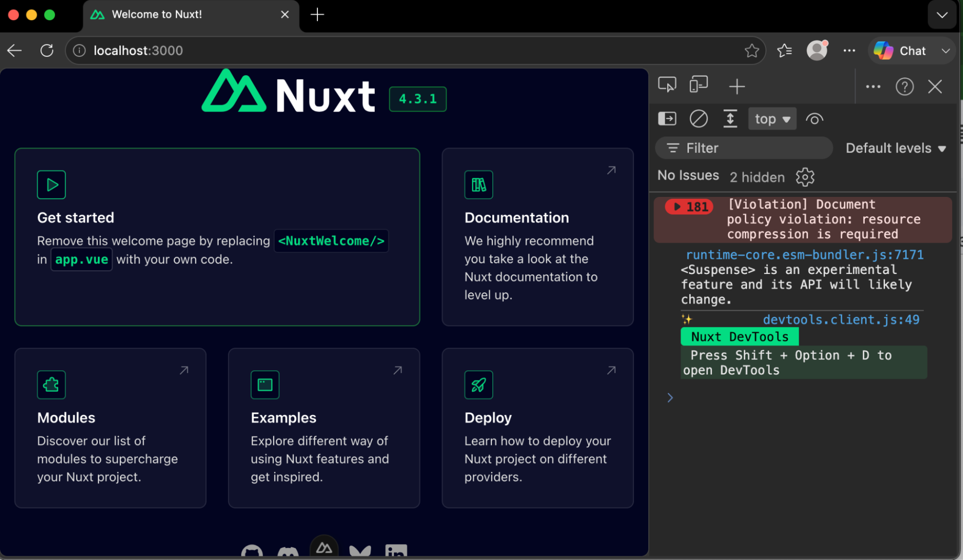
Task: Close the DevTools panel
Action: 935,87
